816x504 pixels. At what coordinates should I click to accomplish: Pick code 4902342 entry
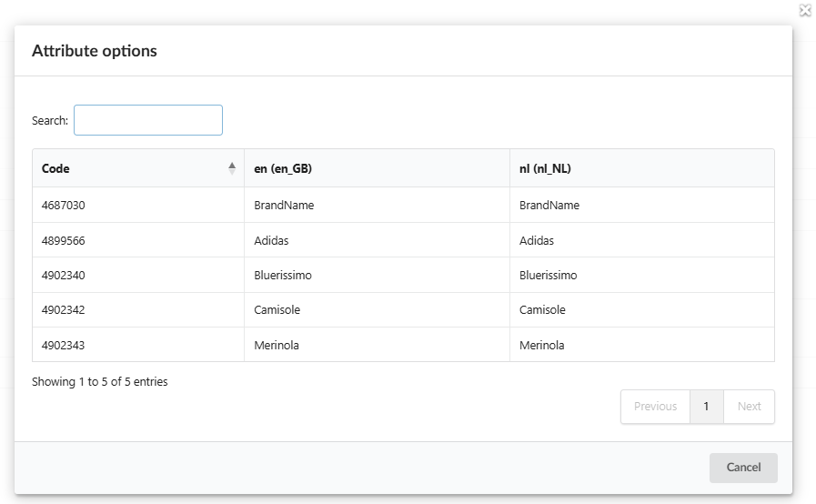tap(64, 310)
